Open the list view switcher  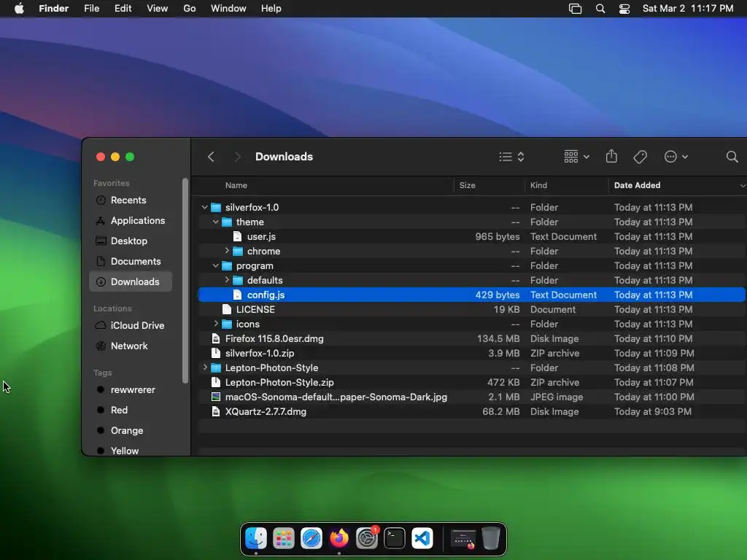[x=511, y=157]
